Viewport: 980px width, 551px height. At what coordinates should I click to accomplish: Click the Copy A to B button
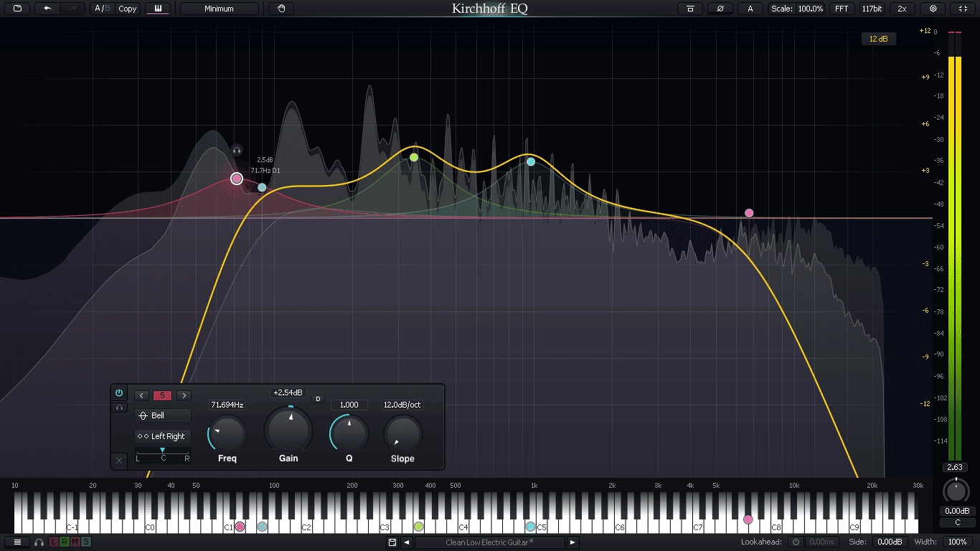click(127, 9)
